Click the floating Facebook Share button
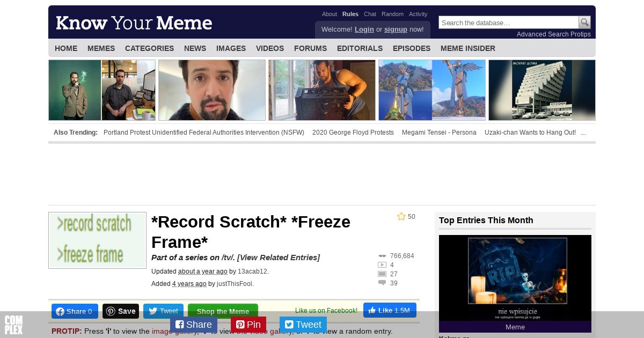644x338 pixels. coord(194,325)
